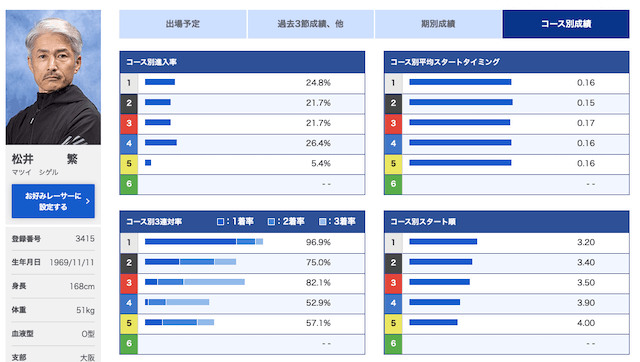Select the 期別成績 tab
The image size is (640, 362).
438,24
